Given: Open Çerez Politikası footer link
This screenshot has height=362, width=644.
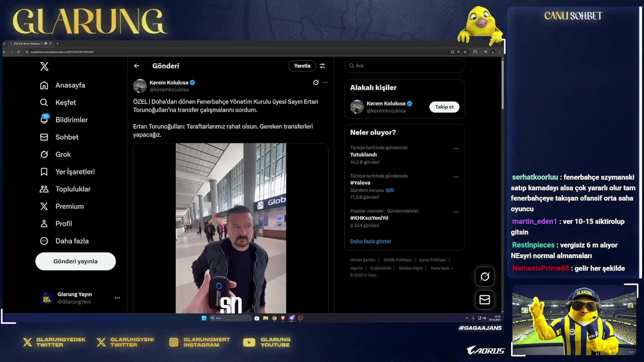Looking at the screenshot, I should [x=433, y=260].
